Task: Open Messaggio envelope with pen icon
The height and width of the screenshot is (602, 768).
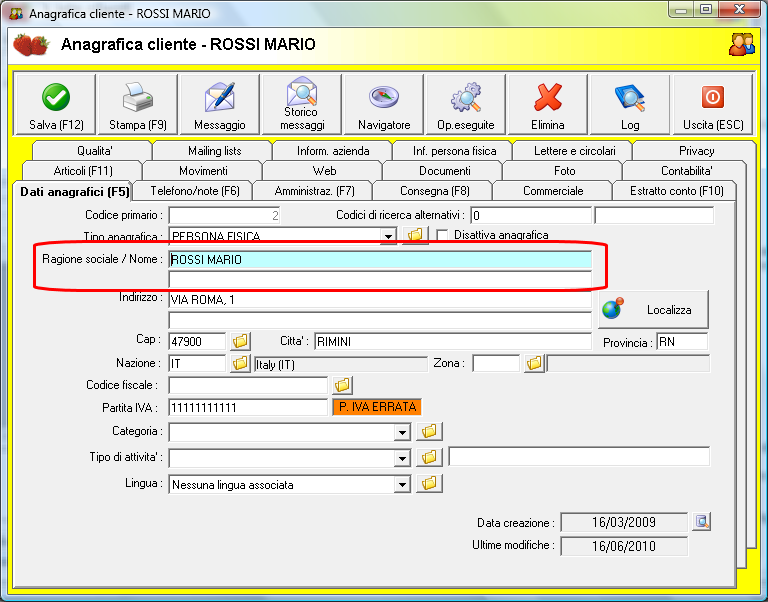Action: coord(219,97)
